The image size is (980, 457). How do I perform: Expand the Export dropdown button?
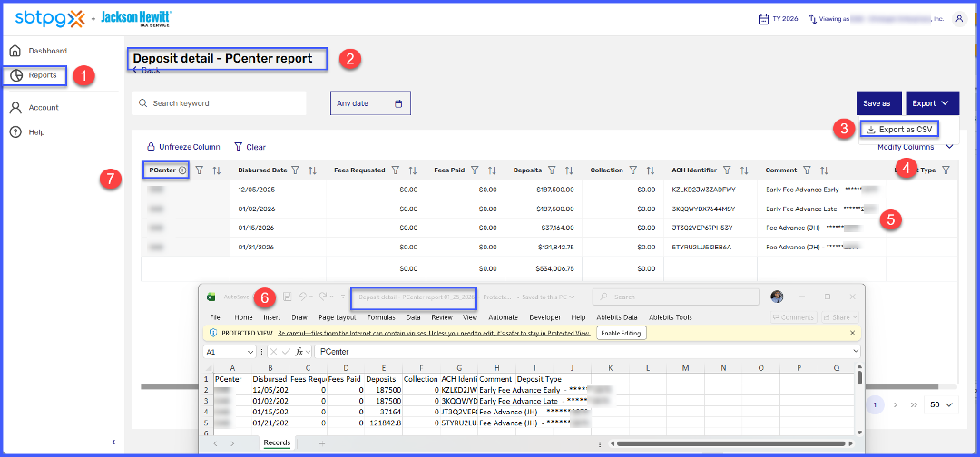[931, 103]
